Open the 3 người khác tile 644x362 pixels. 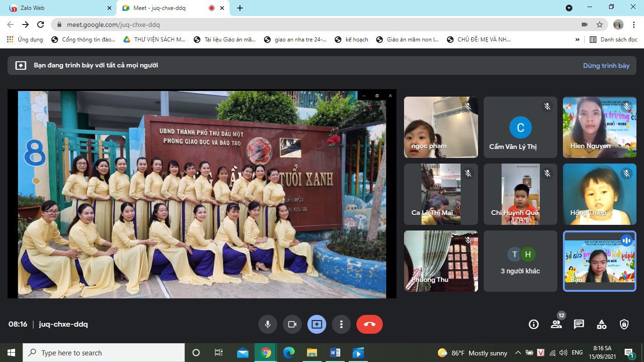tap(520, 261)
